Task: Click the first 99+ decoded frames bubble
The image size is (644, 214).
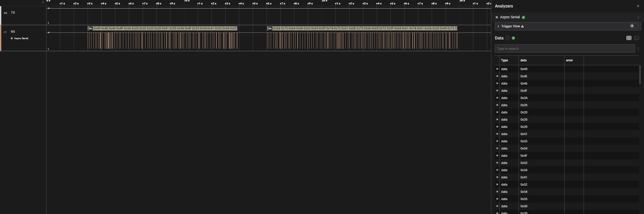Action: pyautogui.click(x=91, y=28)
